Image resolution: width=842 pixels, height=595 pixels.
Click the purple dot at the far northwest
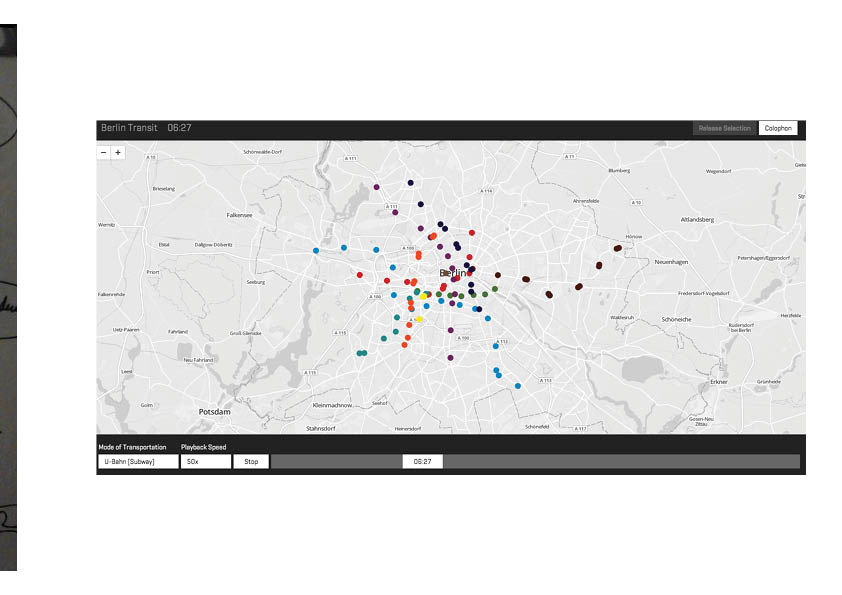tap(376, 187)
